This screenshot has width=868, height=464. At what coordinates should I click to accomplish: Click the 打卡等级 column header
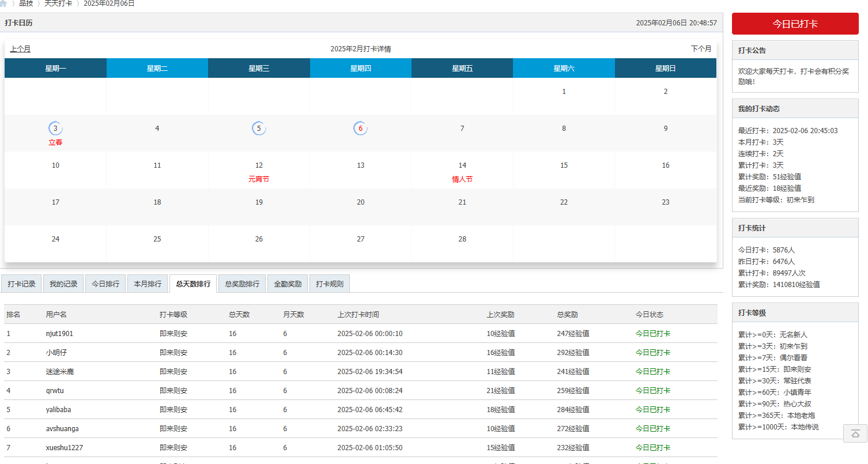click(x=173, y=315)
